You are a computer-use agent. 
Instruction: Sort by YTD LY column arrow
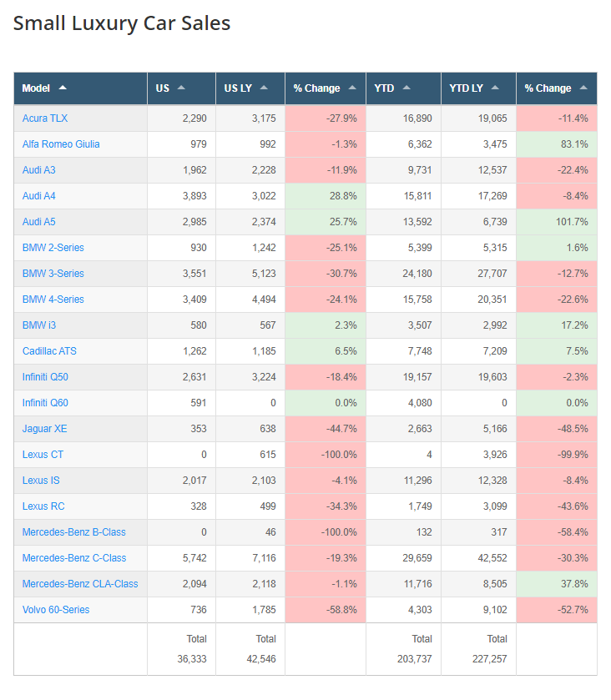(495, 88)
